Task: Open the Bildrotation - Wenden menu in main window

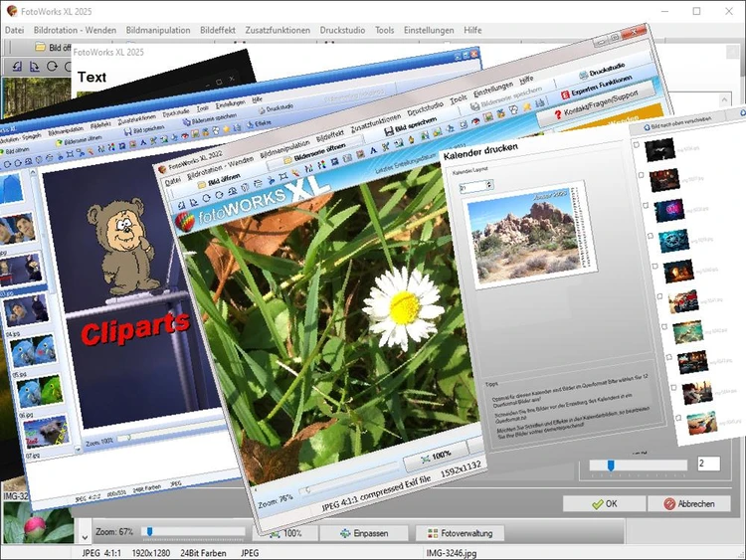Action: [75, 30]
